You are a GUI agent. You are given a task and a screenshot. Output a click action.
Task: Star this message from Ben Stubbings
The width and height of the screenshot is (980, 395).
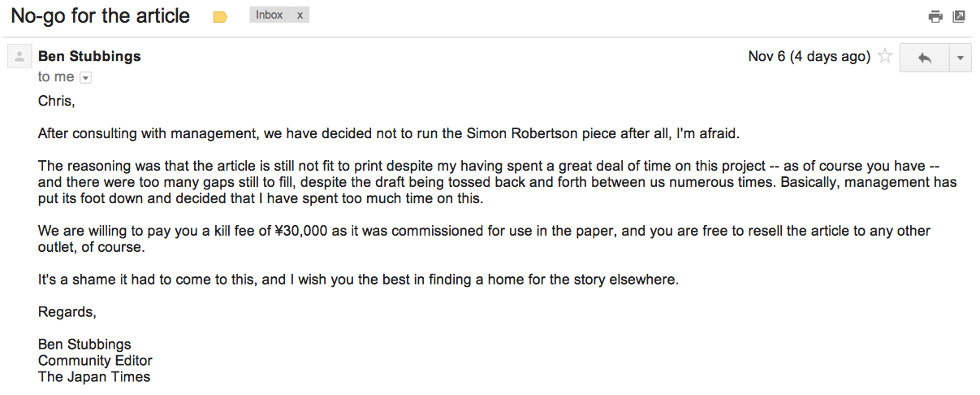[x=885, y=57]
